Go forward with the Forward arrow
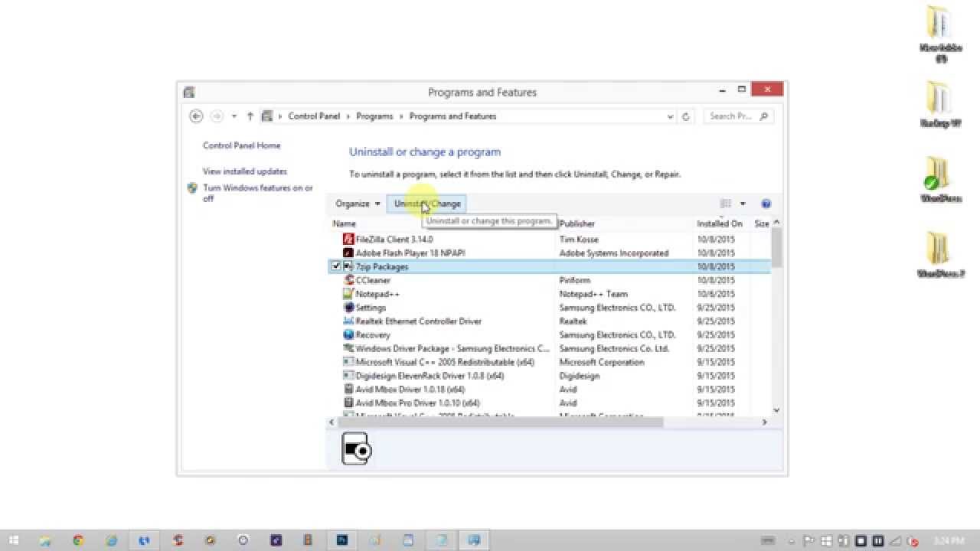980x551 pixels. click(x=217, y=116)
